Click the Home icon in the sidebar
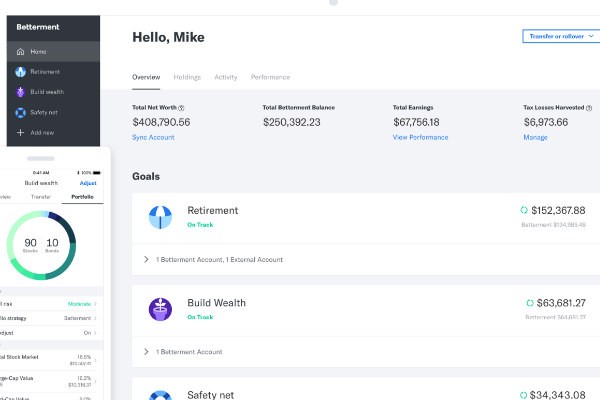The width and height of the screenshot is (600, 400). [x=21, y=52]
